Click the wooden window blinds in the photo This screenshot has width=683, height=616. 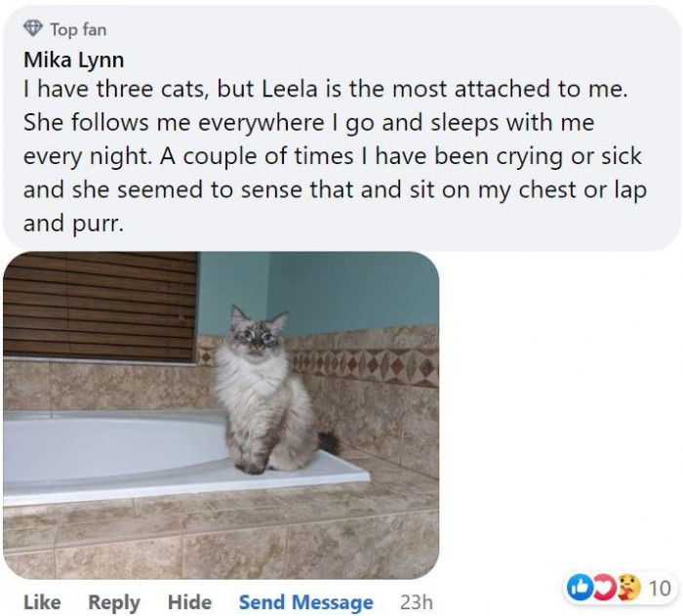coord(100,303)
